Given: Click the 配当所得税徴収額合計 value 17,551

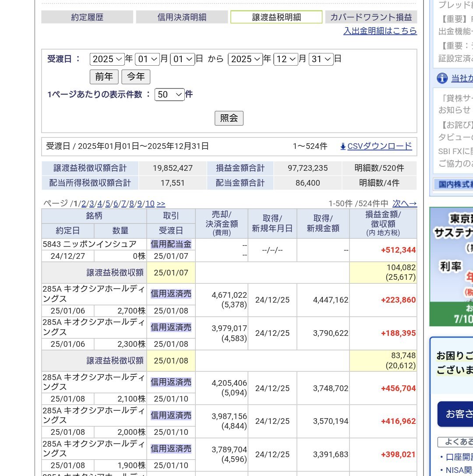Looking at the screenshot, I should point(173,183).
